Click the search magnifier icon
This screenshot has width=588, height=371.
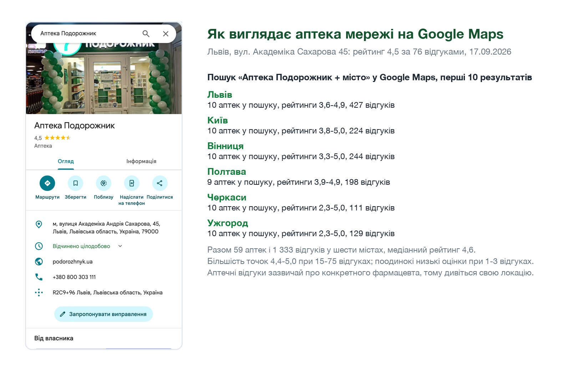coord(146,34)
